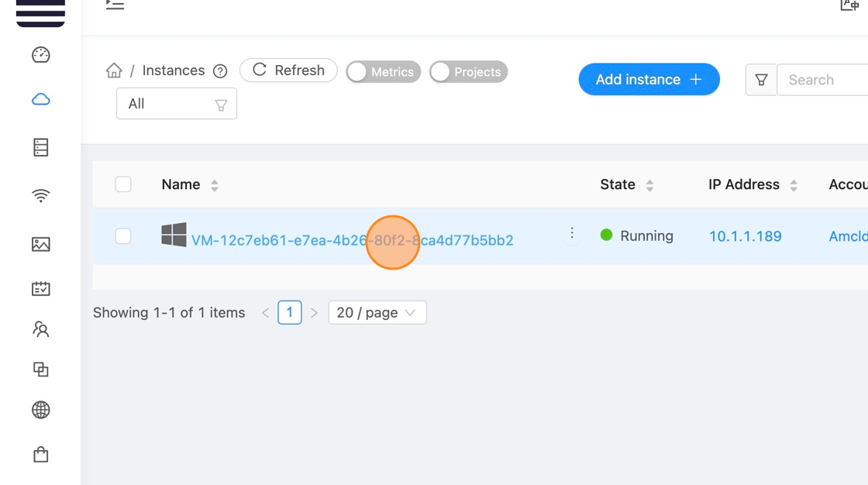Viewport: 868px width, 485px height.
Task: Click the home icon in breadcrumb
Action: 114,71
